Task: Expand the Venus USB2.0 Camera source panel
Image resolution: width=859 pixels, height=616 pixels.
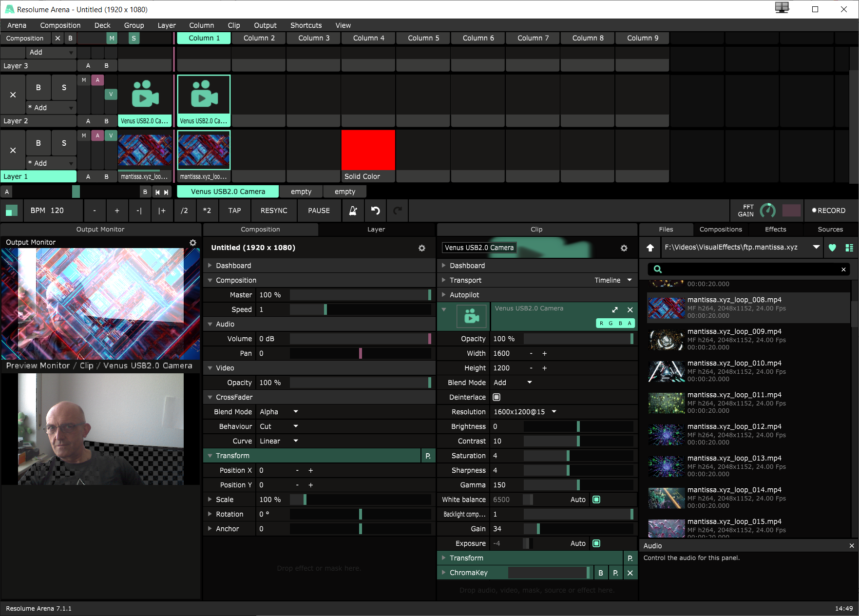Action: coord(615,310)
